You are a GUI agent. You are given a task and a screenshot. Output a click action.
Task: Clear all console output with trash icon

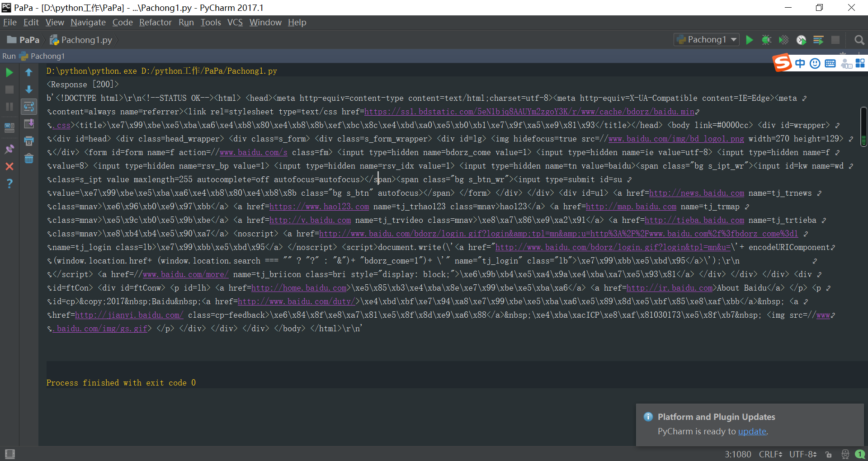[x=29, y=159]
